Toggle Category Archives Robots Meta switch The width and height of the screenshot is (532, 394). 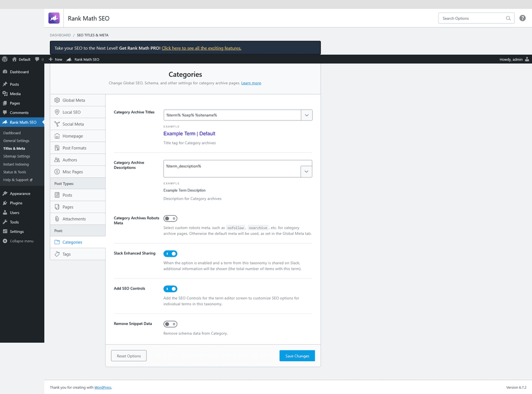click(x=170, y=218)
